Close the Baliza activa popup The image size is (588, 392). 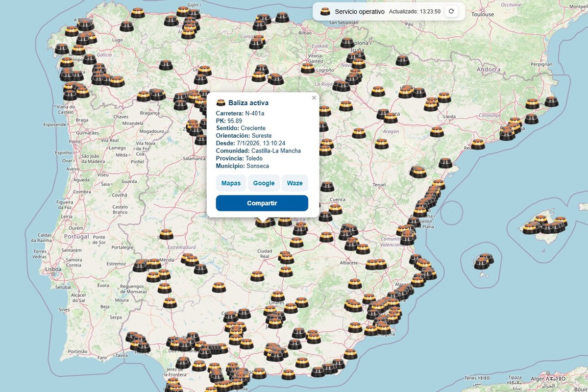click(x=314, y=98)
